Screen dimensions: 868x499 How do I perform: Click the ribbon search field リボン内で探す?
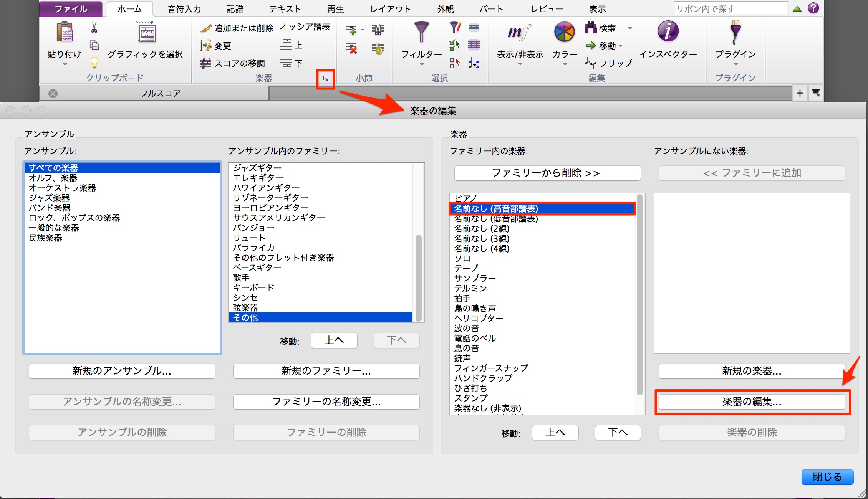[x=731, y=8]
